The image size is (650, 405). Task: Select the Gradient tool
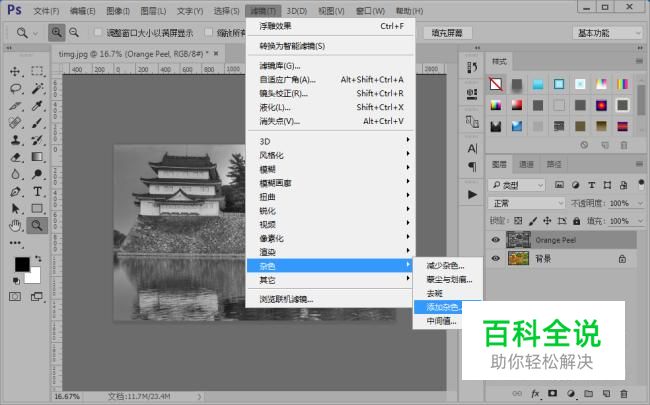coord(37,157)
